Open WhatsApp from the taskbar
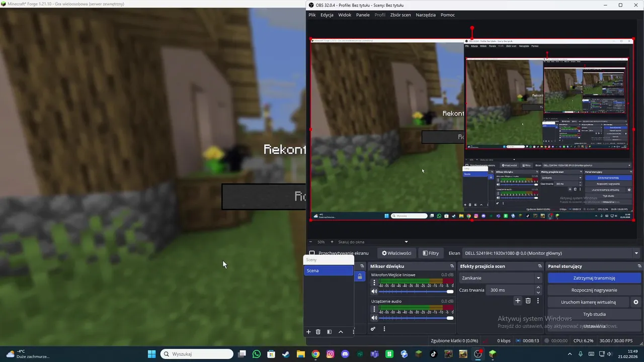Viewport: 644px width, 362px height. click(257, 354)
